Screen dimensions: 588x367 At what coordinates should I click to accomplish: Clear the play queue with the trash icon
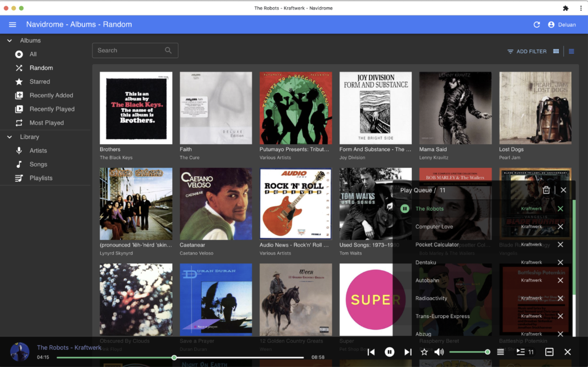tap(546, 190)
